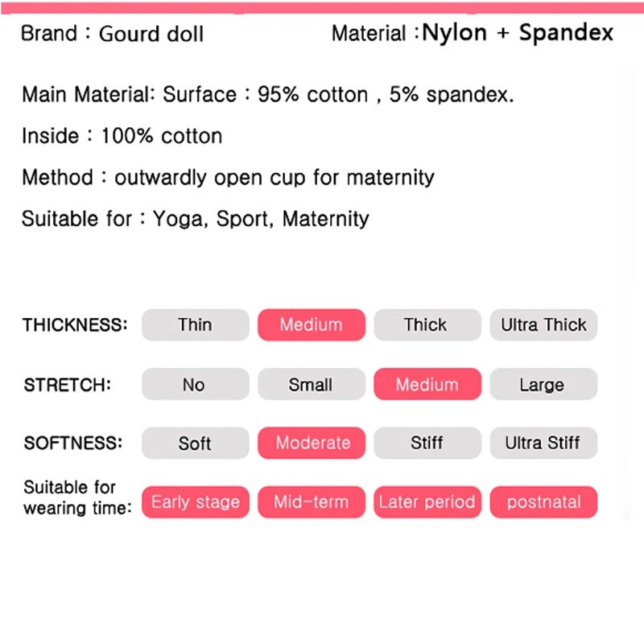
Task: Select the Medium stretch option
Action: point(427,384)
